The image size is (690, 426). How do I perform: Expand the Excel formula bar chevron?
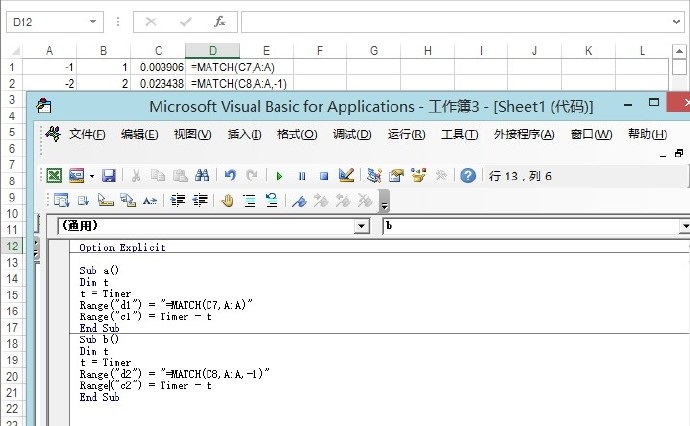coord(676,22)
